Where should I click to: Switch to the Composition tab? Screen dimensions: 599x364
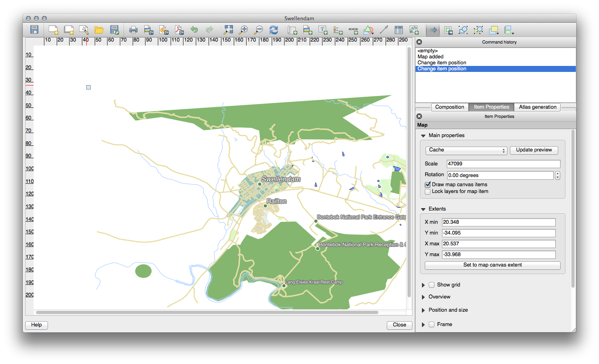point(450,107)
